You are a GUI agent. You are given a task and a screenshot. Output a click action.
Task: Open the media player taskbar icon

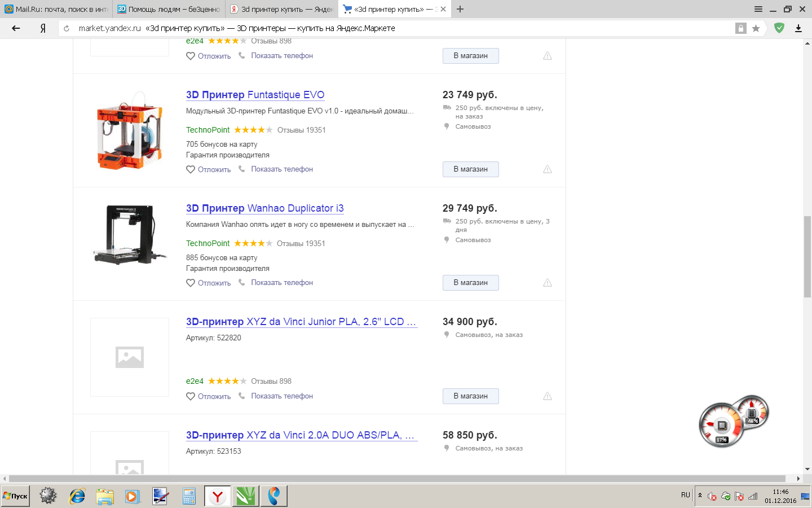(x=133, y=496)
